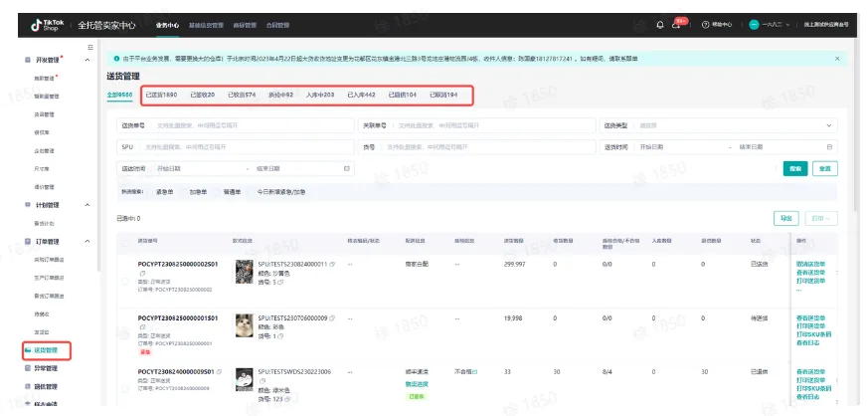Click the 导出 export button
This screenshot has height=416, width=868.
[x=786, y=218]
